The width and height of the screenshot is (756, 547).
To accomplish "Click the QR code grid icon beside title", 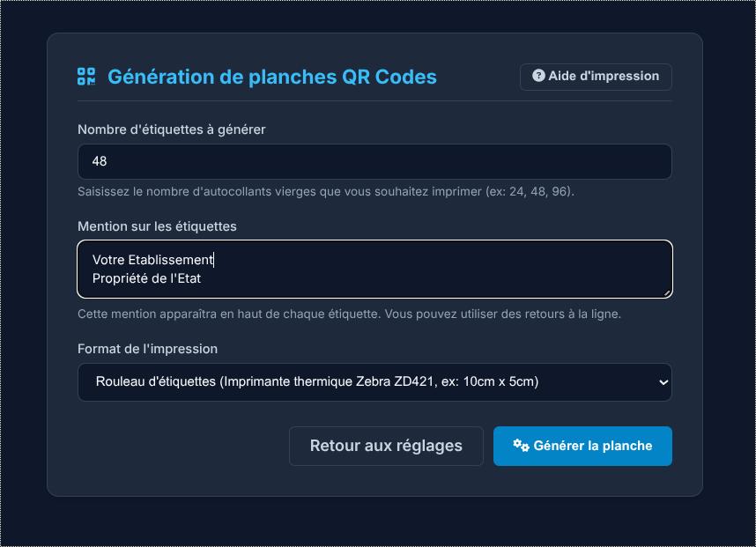I will [x=86, y=76].
